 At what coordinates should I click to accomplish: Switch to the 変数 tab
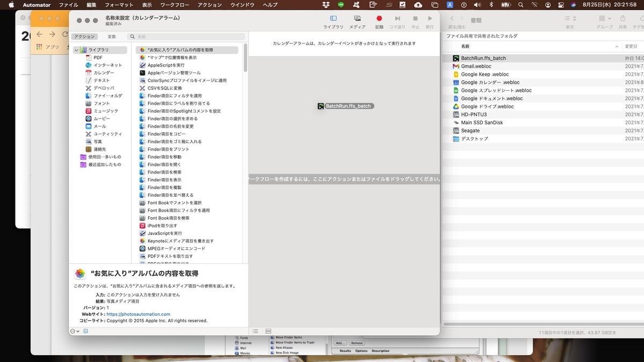coord(112,37)
